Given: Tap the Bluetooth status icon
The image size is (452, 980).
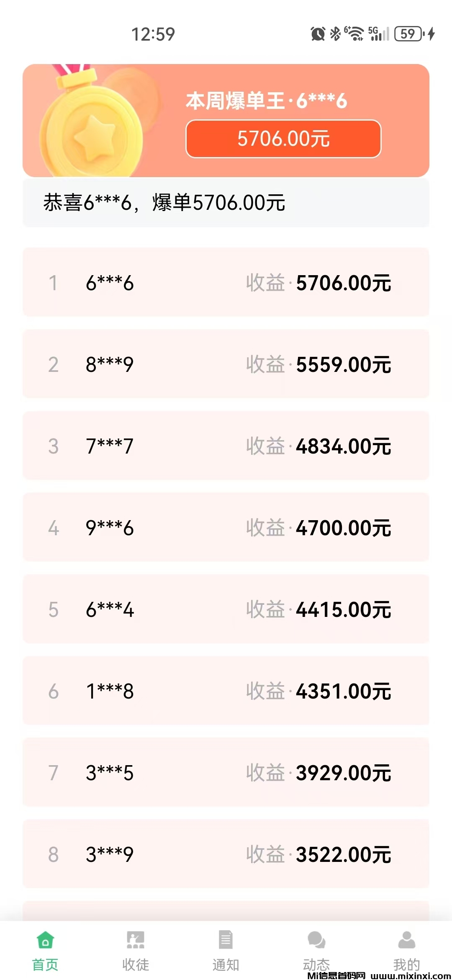Looking at the screenshot, I should pyautogui.click(x=335, y=34).
